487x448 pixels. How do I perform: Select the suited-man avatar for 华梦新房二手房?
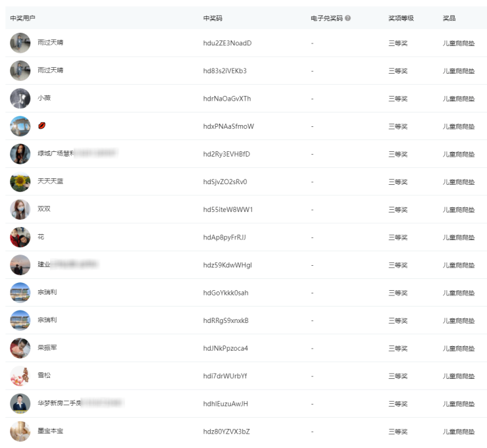(x=20, y=403)
